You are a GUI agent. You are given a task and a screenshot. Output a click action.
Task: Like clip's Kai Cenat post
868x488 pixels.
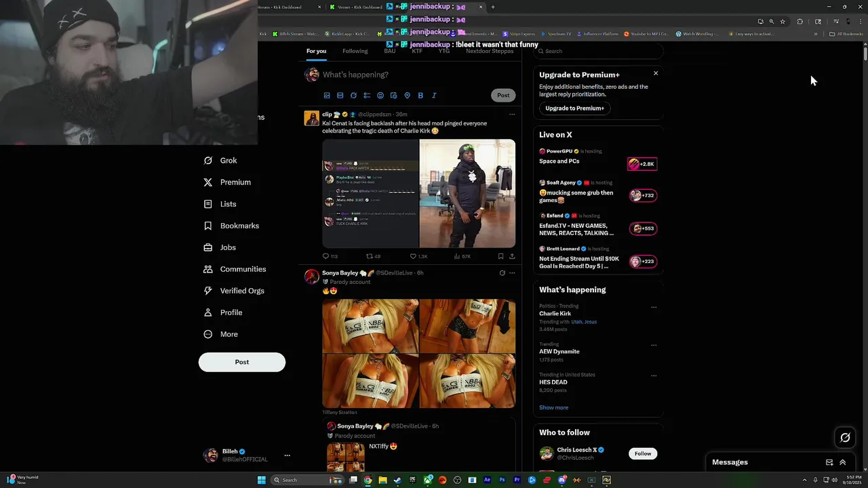tap(418, 256)
